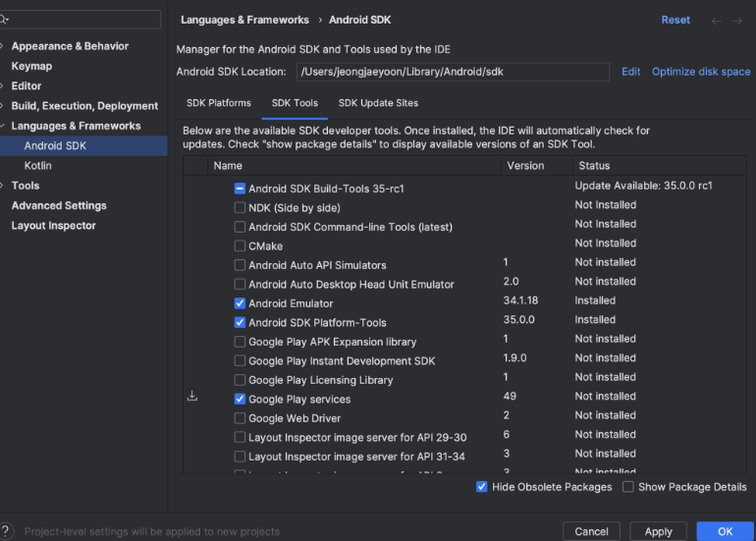Confirm with the OK button
The width and height of the screenshot is (756, 541).
[x=726, y=531]
